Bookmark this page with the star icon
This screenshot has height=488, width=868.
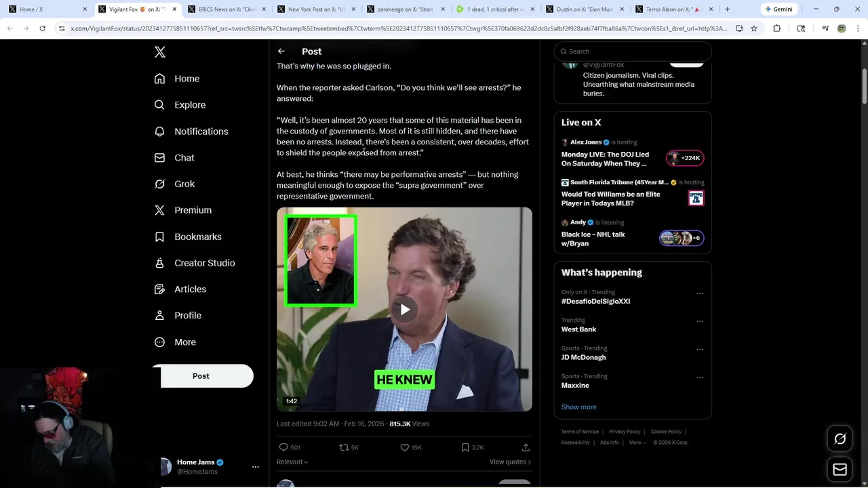click(x=754, y=28)
